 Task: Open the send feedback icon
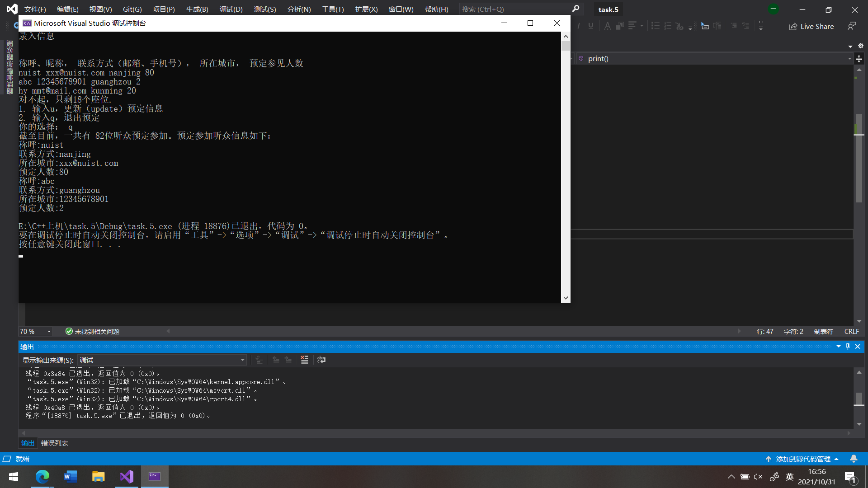pyautogui.click(x=852, y=26)
